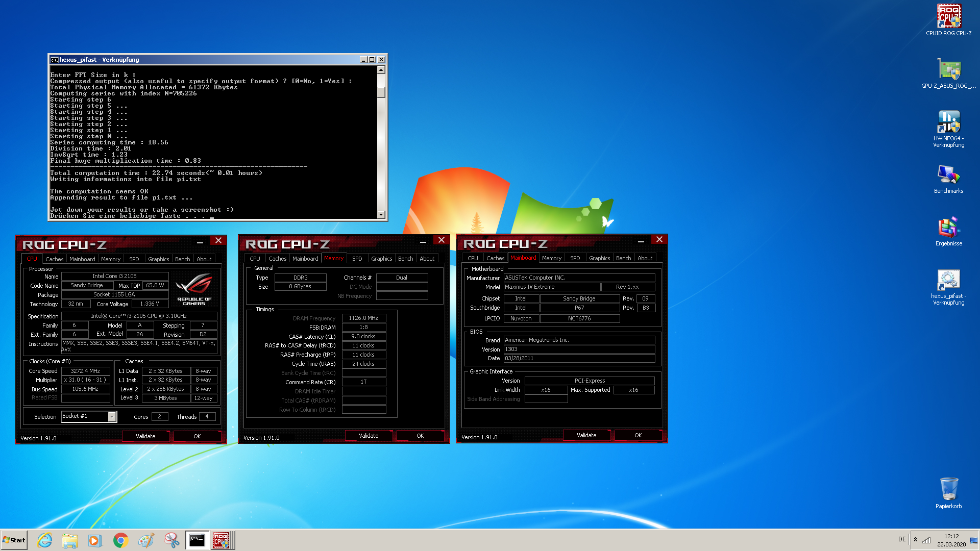Open Graphics tab in right CPU-Z window
The height and width of the screenshot is (551, 980).
[x=600, y=258]
